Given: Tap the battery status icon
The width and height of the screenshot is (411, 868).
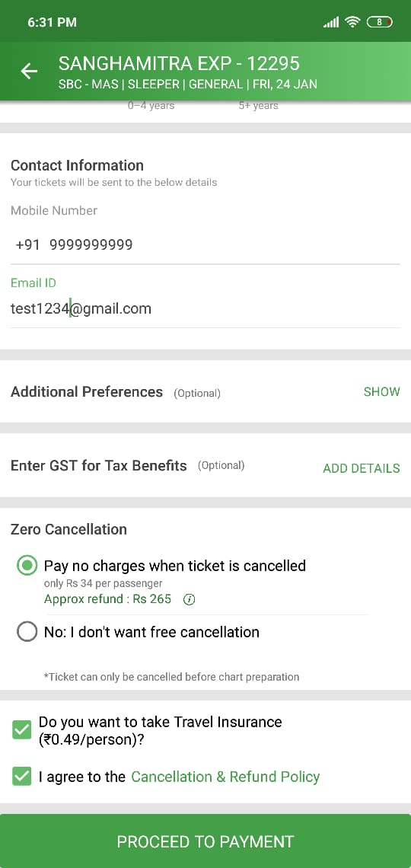Looking at the screenshot, I should point(380,22).
